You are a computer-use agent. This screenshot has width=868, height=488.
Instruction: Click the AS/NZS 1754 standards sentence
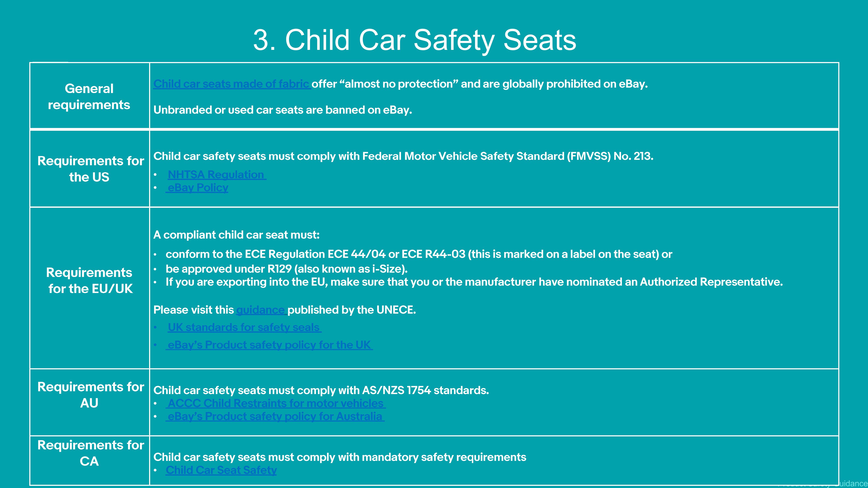tap(321, 390)
